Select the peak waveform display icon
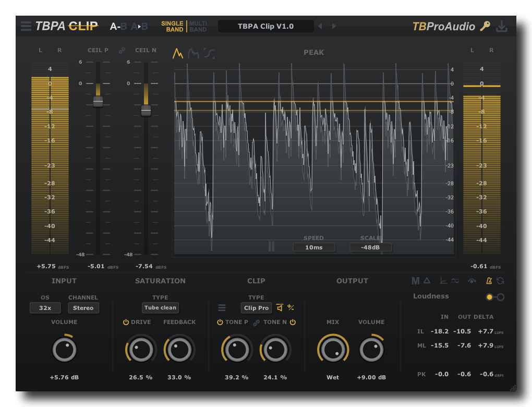Image resolution: width=532 pixels, height=407 pixels. pyautogui.click(x=178, y=53)
